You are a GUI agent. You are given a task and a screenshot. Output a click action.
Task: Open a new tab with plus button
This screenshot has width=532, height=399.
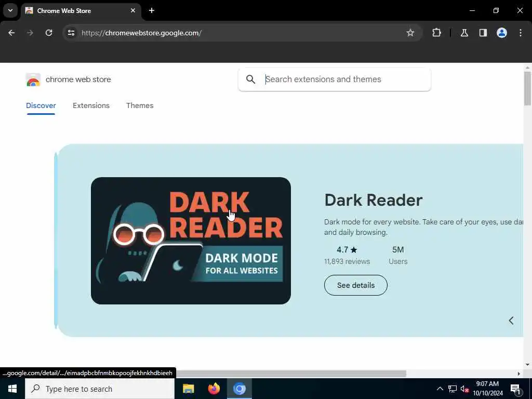pos(152,10)
